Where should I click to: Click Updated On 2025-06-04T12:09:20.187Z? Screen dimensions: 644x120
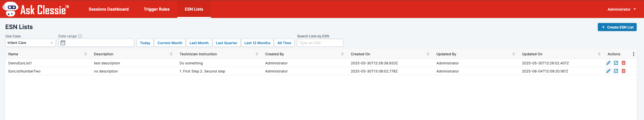click(545, 71)
